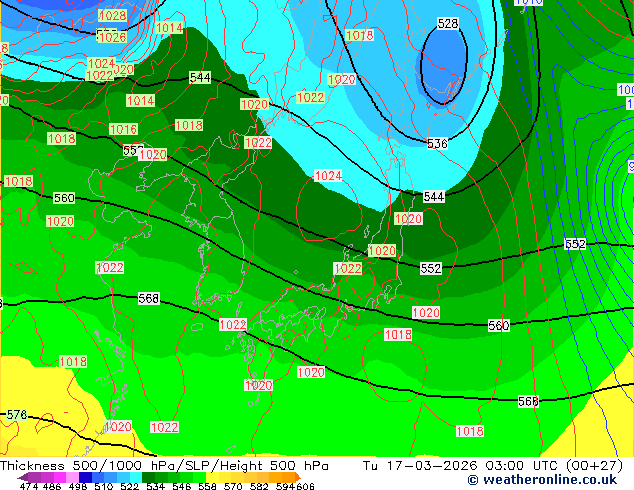Click the 1026 pressure label
The height and width of the screenshot is (490, 634).
113,37
